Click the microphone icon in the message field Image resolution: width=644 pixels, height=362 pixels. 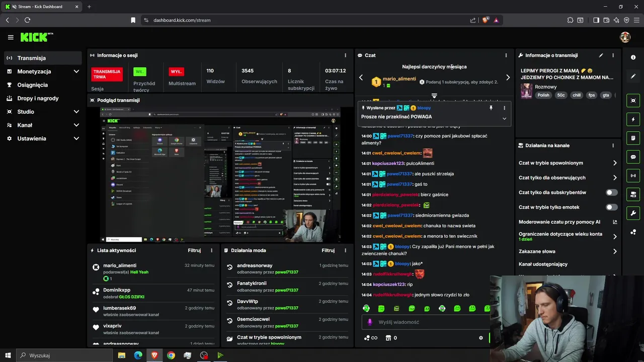click(x=370, y=322)
